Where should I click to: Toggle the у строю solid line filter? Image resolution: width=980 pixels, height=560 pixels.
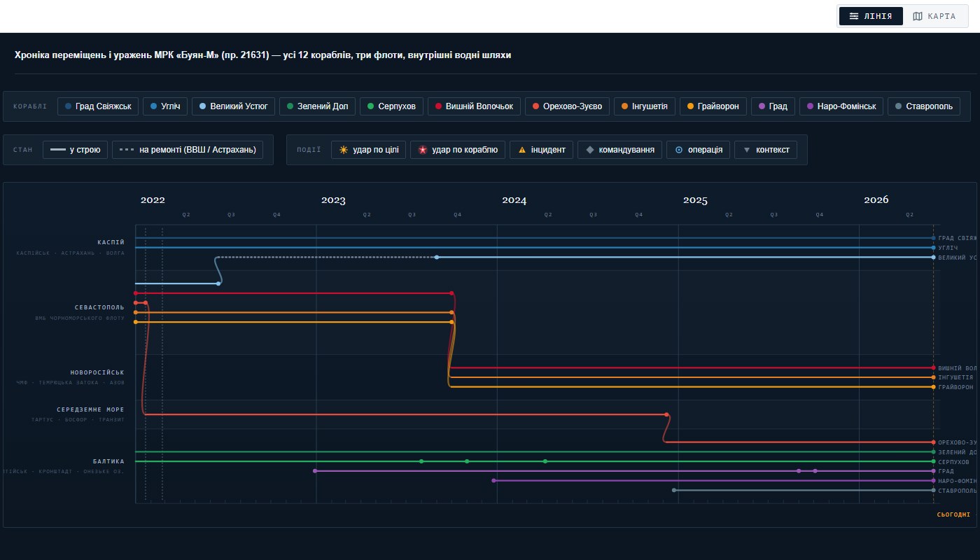point(75,150)
